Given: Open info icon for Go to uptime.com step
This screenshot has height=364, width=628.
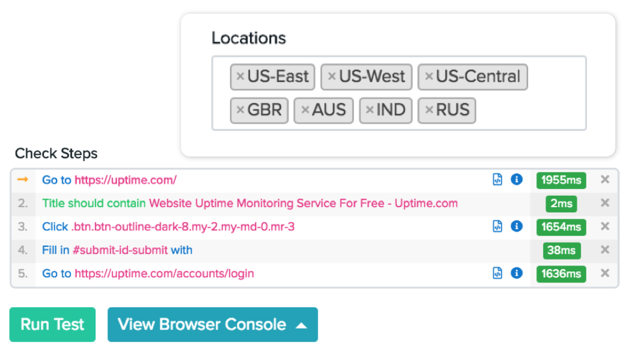Looking at the screenshot, I should pos(516,179).
